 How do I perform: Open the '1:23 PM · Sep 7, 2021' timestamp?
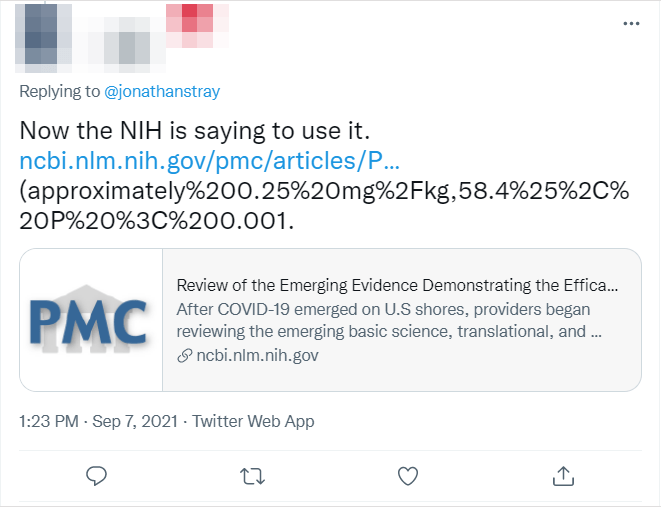point(99,421)
